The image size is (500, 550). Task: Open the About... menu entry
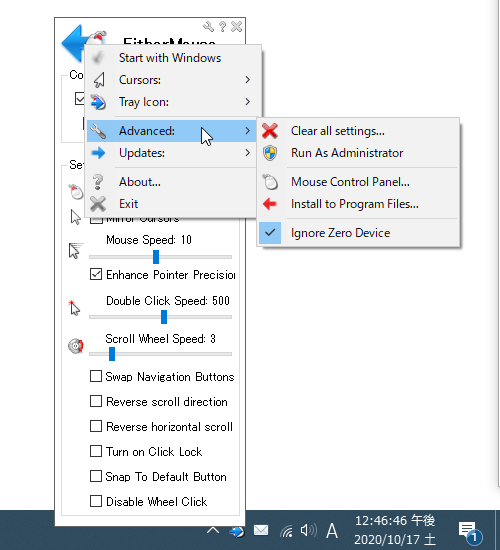(171, 182)
